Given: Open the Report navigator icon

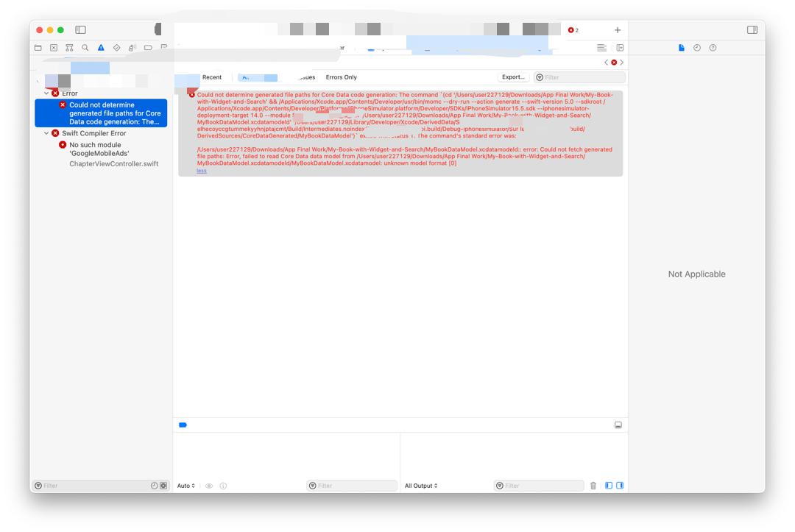Looking at the screenshot, I should click(163, 47).
